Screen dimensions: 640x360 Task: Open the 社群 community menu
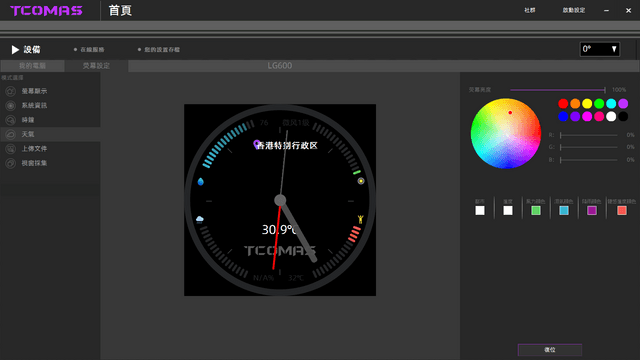tap(529, 10)
